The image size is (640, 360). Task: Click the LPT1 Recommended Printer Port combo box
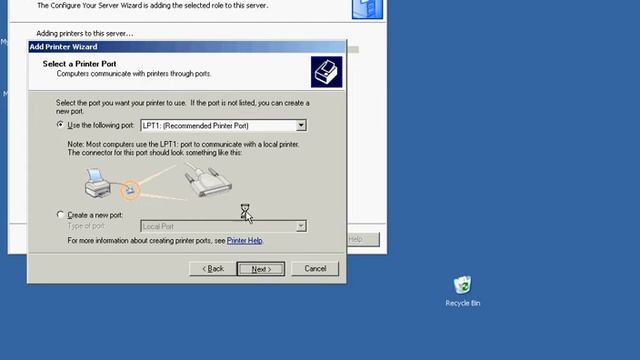click(x=223, y=125)
